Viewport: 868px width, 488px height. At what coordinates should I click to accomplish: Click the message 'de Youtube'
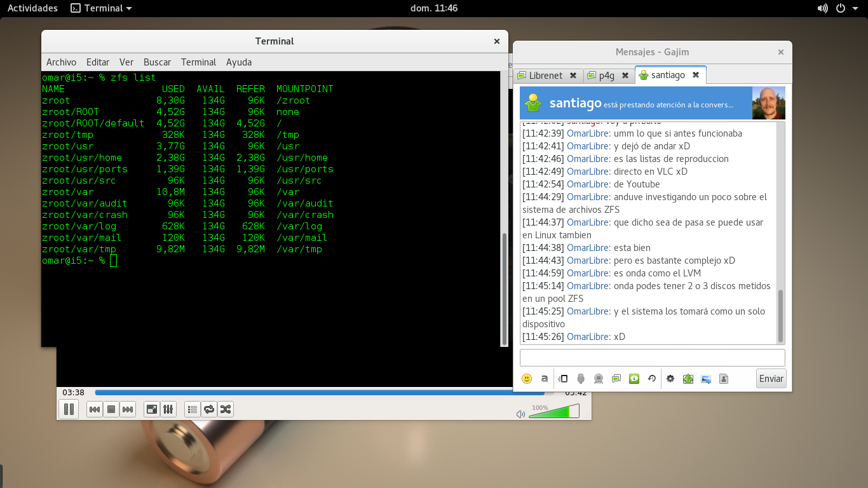(x=637, y=184)
